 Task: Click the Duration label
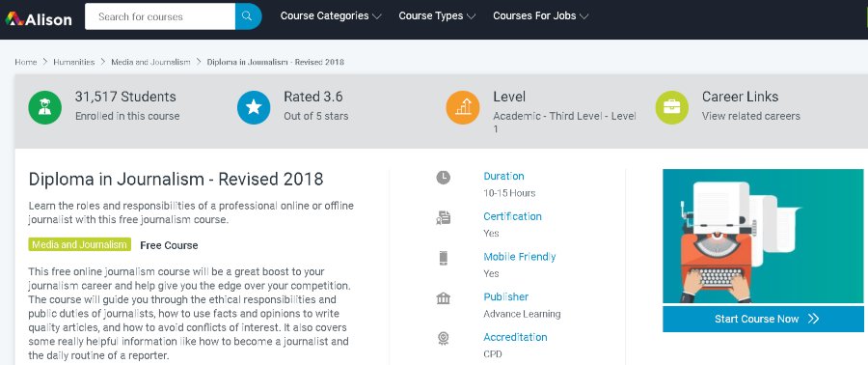click(x=503, y=176)
